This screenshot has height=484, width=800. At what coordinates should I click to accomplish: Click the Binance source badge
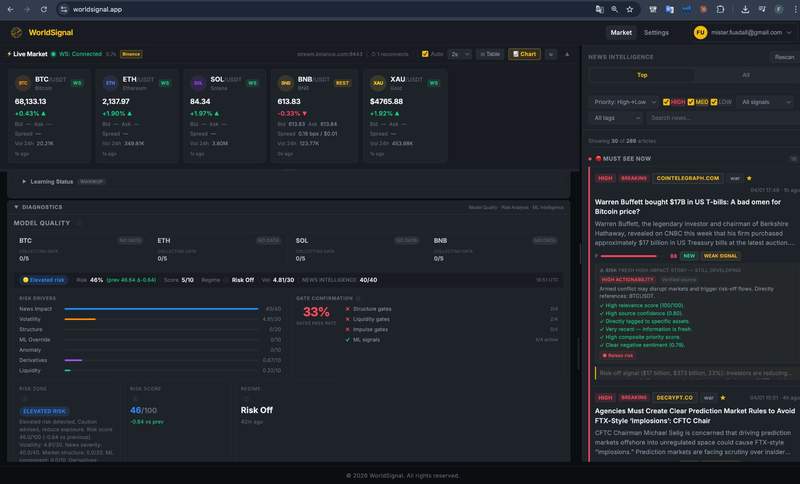pyautogui.click(x=131, y=54)
